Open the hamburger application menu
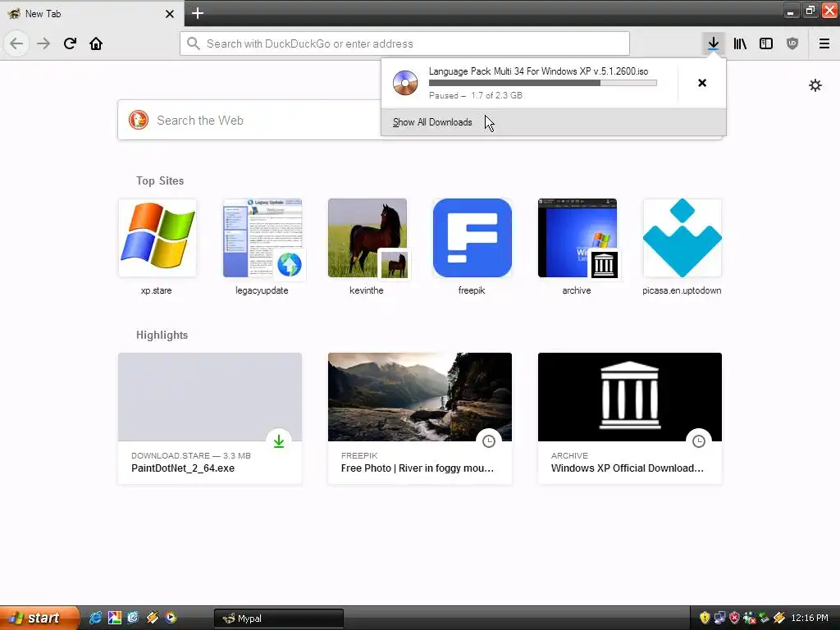The height and width of the screenshot is (630, 840). click(824, 43)
